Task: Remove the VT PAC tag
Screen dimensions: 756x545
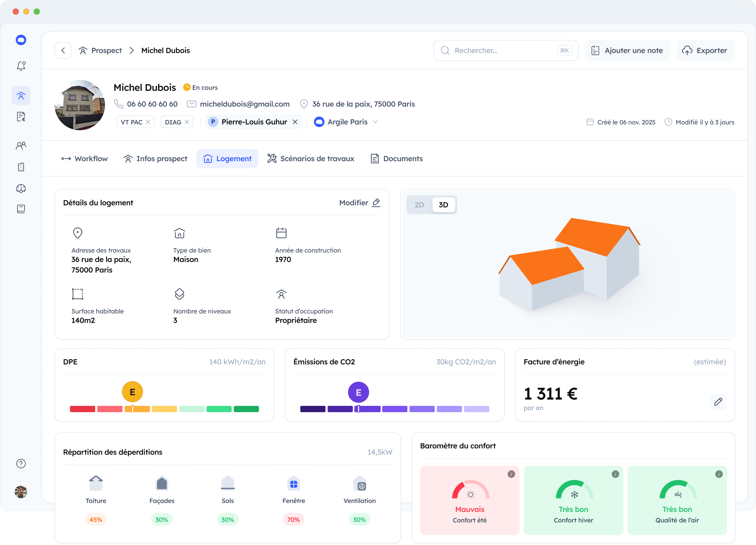Action: [x=148, y=122]
